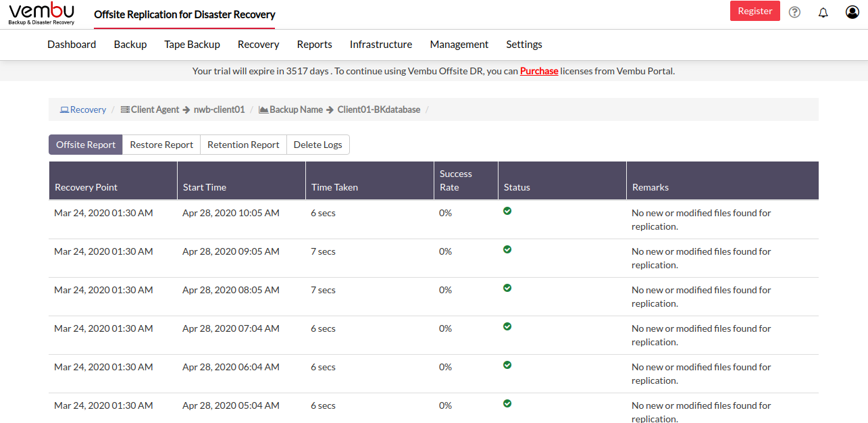Click the green status check for 07:04 AM row
This screenshot has width=868, height=423.
coord(507,326)
